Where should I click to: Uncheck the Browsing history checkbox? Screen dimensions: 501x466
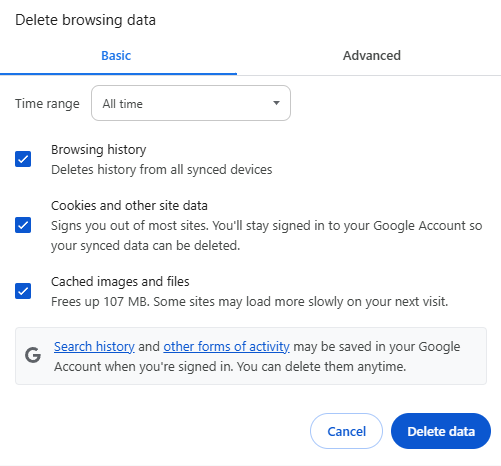[23, 159]
